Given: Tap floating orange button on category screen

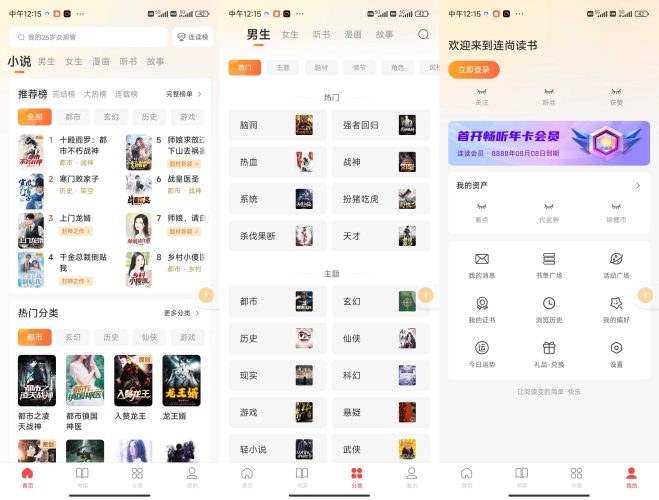Looking at the screenshot, I should tap(426, 295).
